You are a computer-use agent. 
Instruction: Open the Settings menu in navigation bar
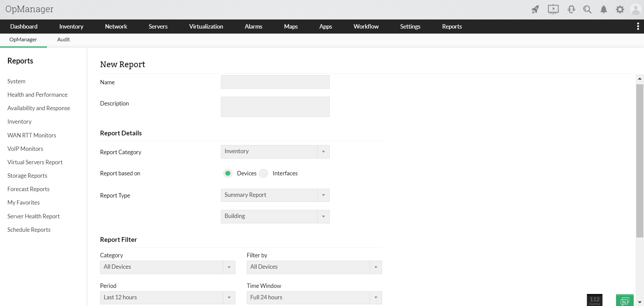[410, 27]
